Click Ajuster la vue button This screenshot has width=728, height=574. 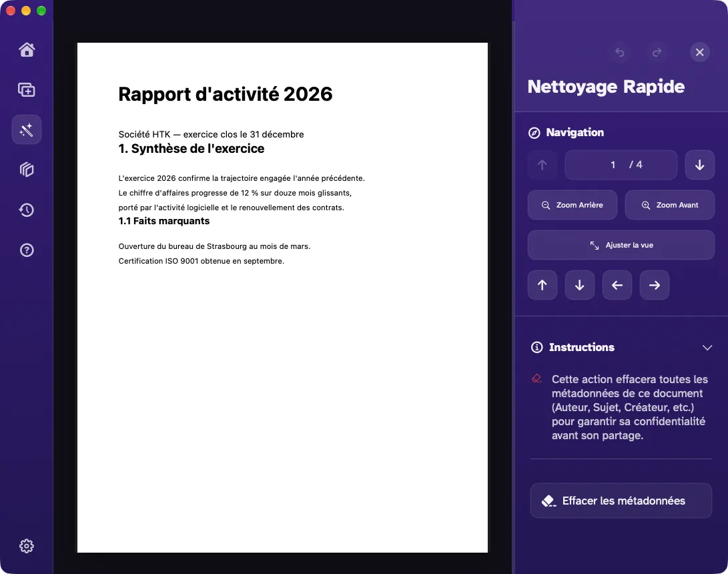[621, 245]
